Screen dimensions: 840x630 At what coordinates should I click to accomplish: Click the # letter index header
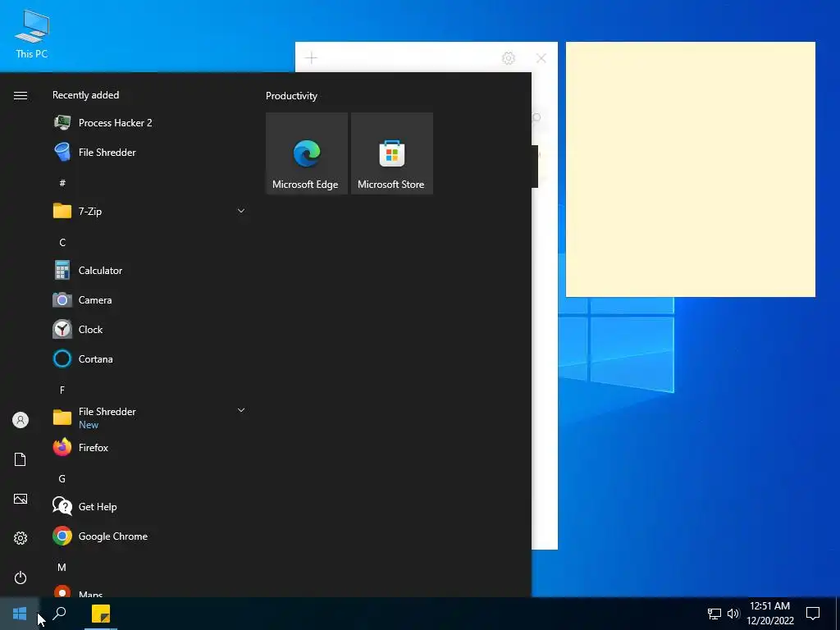pyautogui.click(x=62, y=183)
